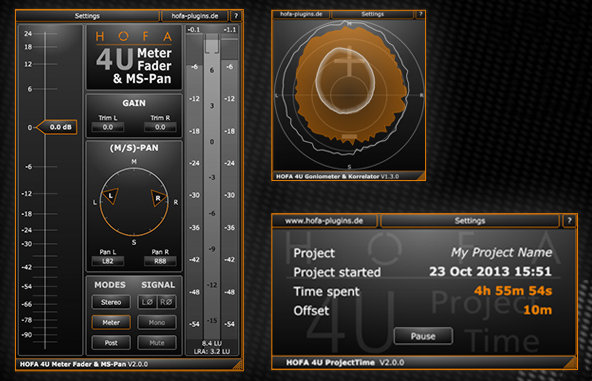Open Settings in Goniometer plugin
Screen dimensions: 592x381
click(372, 14)
